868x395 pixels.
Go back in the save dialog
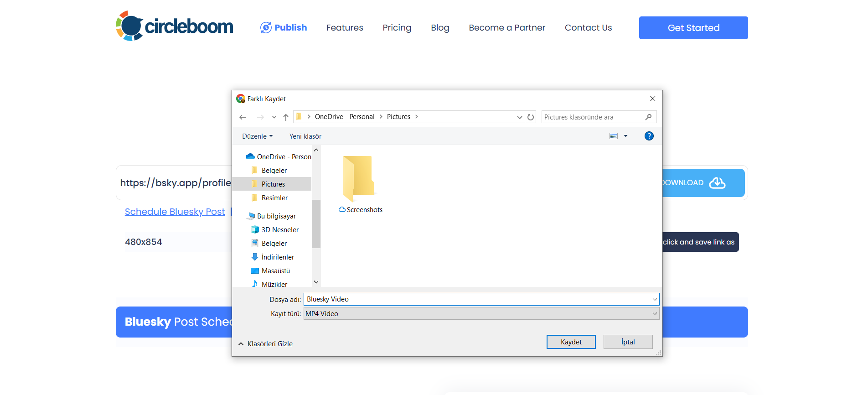tap(243, 117)
